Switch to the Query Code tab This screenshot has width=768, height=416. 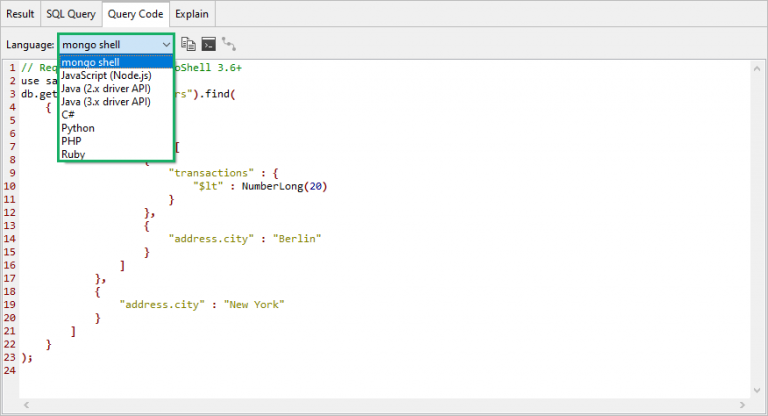pos(136,14)
